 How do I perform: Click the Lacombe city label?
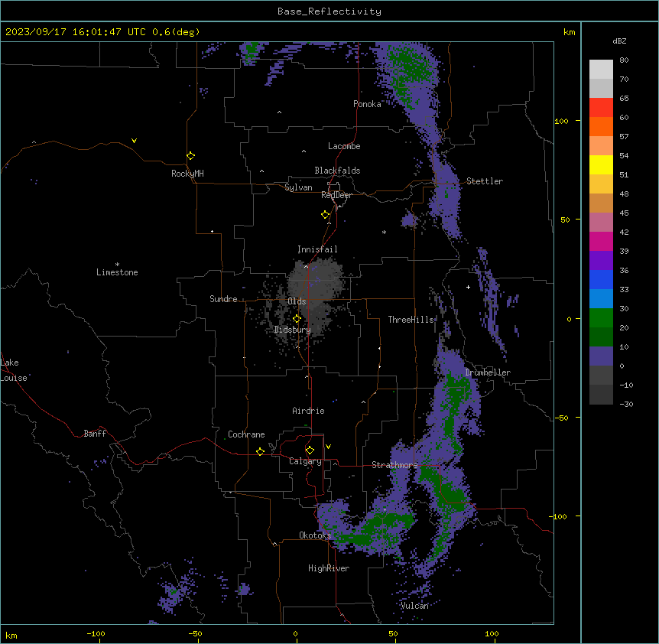[344, 146]
